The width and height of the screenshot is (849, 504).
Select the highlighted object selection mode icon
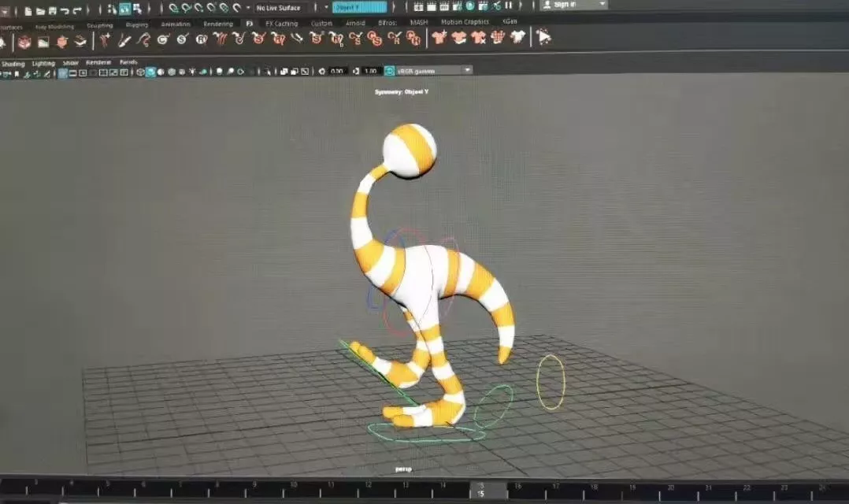pyautogui.click(x=124, y=9)
